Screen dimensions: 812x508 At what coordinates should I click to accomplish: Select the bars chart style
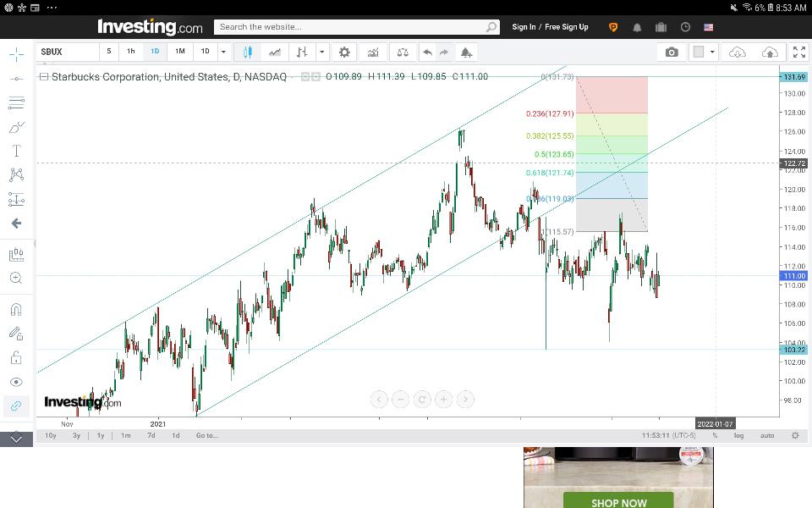(x=302, y=52)
